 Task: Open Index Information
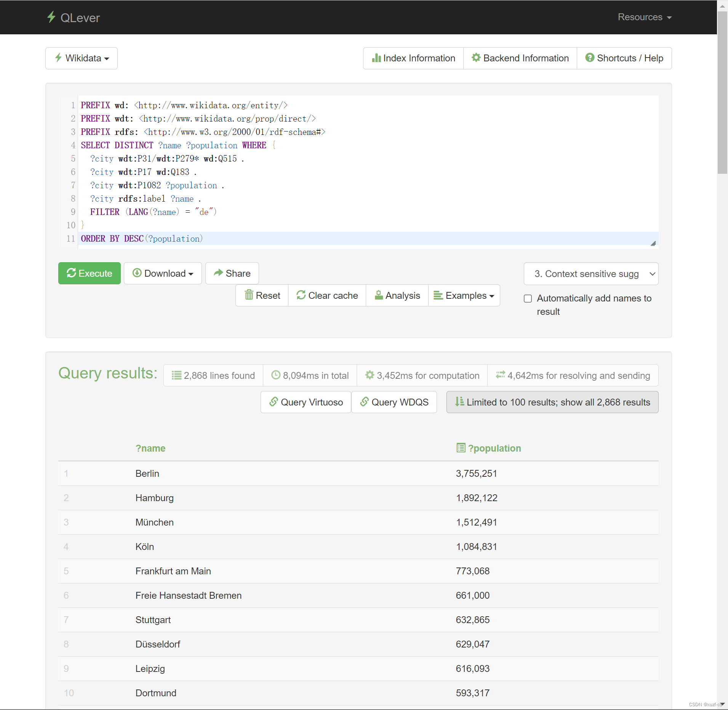[413, 58]
